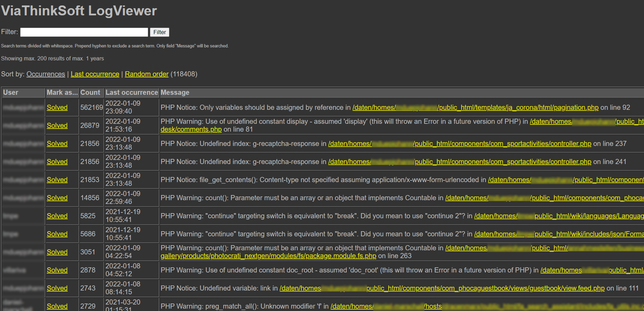Sort by Occurrences
The height and width of the screenshot is (311, 644).
click(46, 74)
